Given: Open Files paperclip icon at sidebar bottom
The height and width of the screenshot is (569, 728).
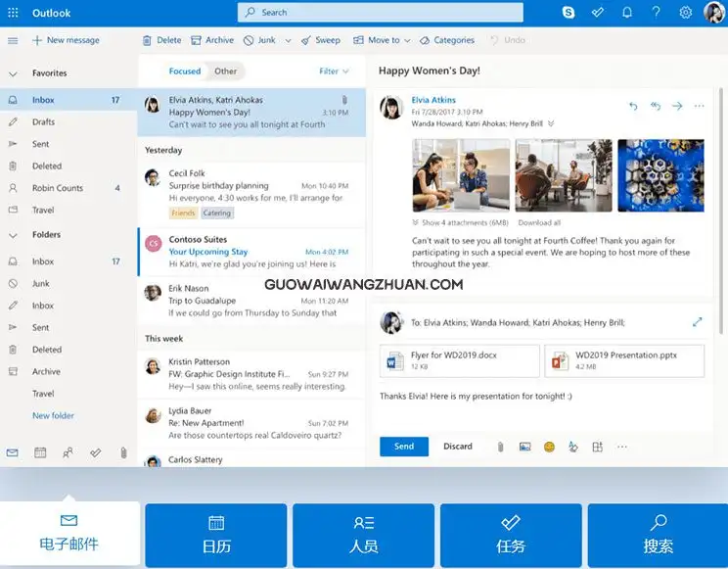Looking at the screenshot, I should tap(123, 452).
